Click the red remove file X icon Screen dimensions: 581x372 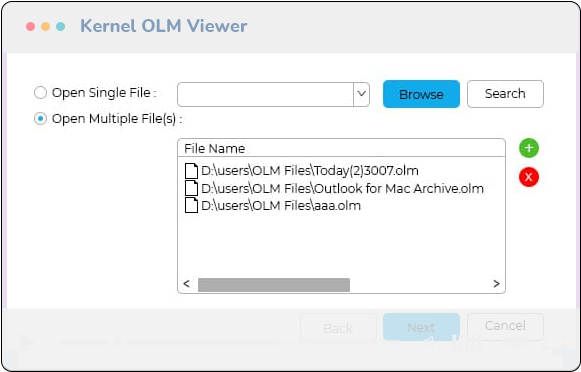[x=529, y=177]
